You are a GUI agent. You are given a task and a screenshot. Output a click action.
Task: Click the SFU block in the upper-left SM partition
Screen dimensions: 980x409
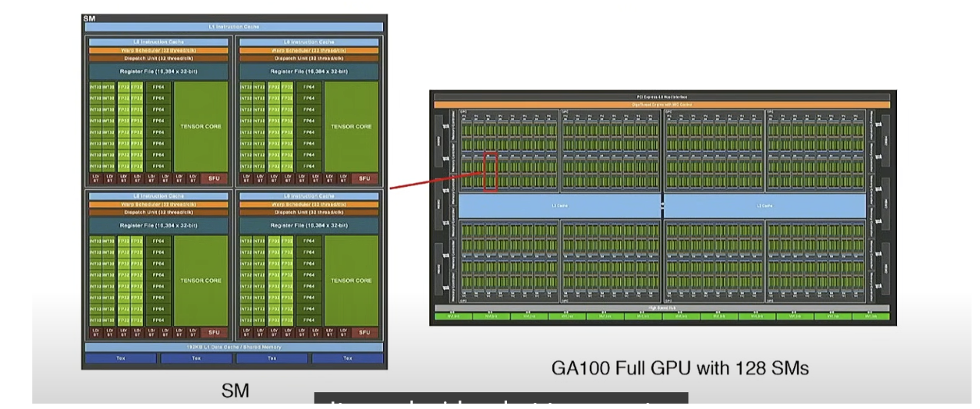[x=214, y=178]
